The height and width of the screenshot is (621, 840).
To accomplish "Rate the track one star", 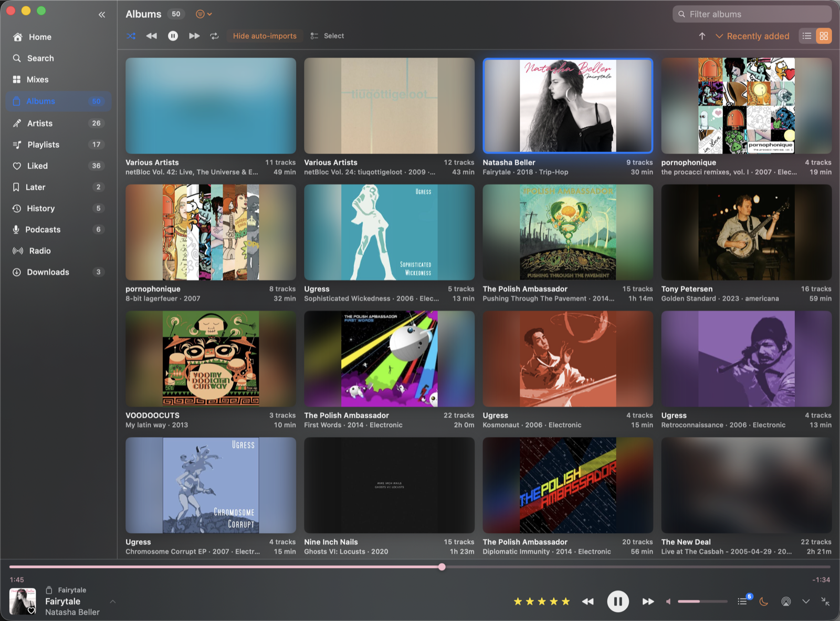I will tap(518, 602).
